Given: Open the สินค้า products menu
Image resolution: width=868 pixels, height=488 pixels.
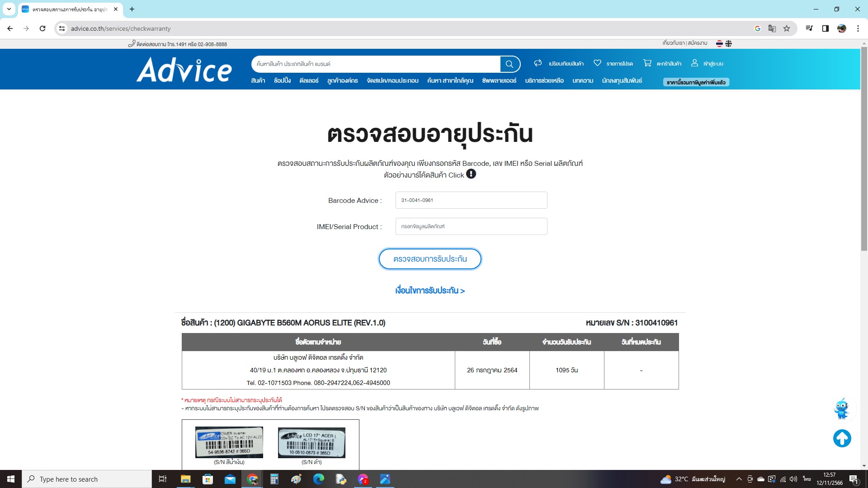Looking at the screenshot, I should point(258,80).
